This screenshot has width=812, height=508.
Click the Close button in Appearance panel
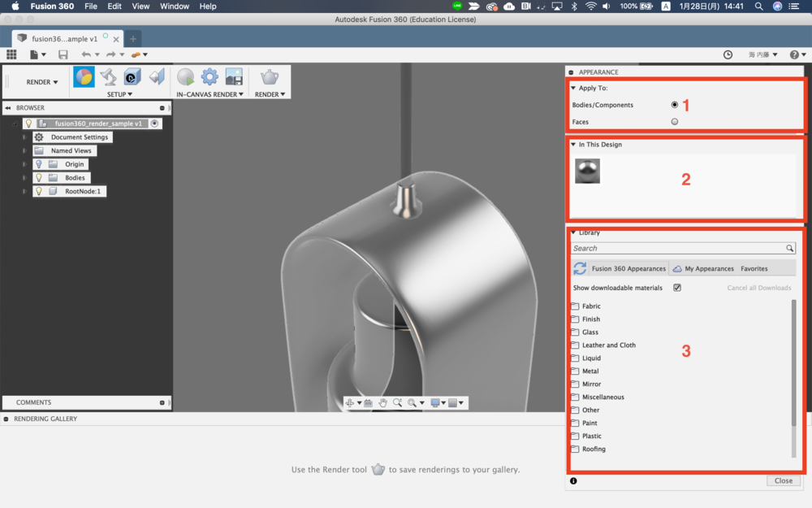coord(783,480)
